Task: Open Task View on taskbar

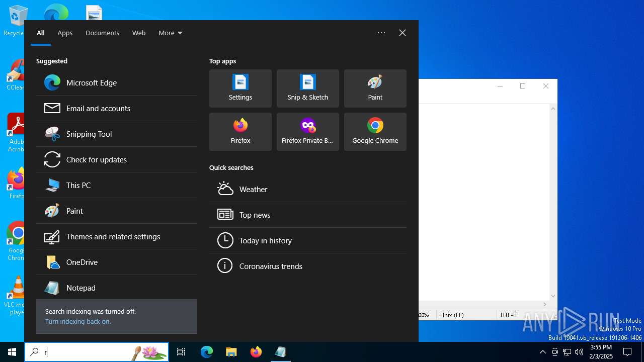Action: point(181,352)
